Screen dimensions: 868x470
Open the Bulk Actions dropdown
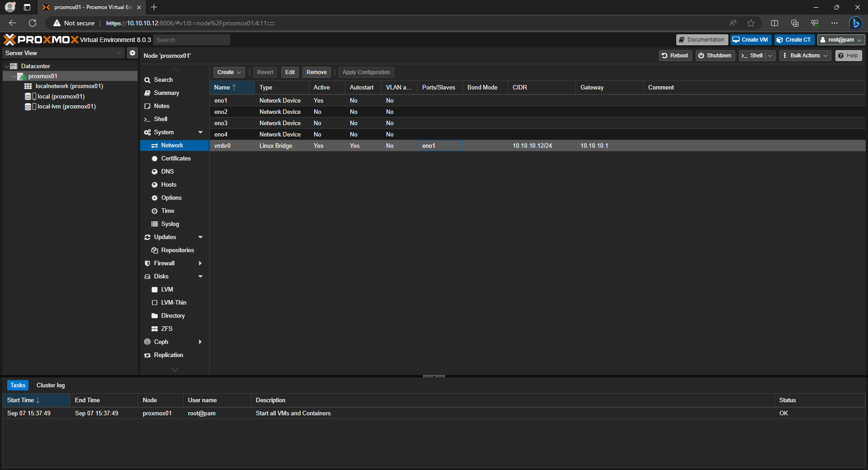tap(805, 56)
